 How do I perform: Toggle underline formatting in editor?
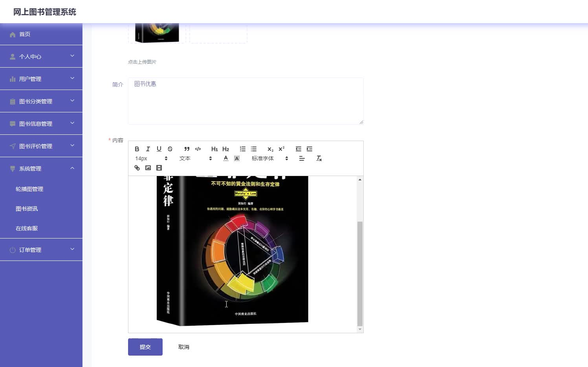tap(159, 149)
